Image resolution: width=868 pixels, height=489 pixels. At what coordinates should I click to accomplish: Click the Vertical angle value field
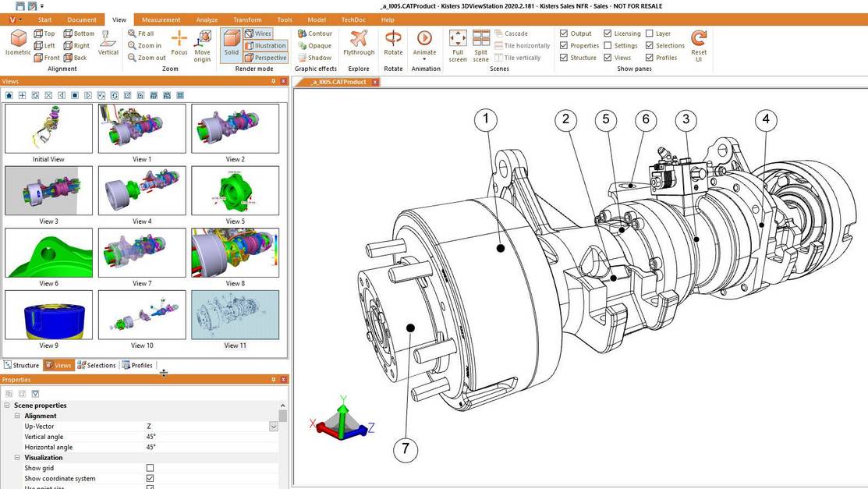pyautogui.click(x=211, y=437)
